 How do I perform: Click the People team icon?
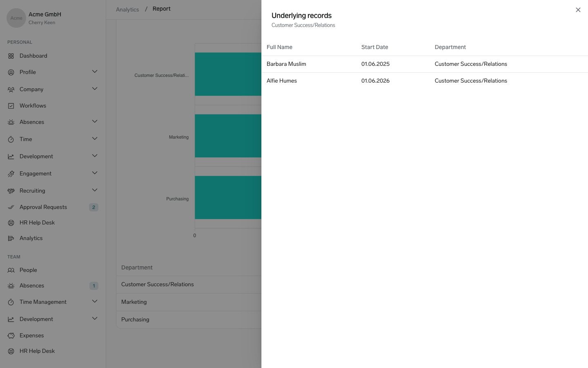[x=11, y=270]
